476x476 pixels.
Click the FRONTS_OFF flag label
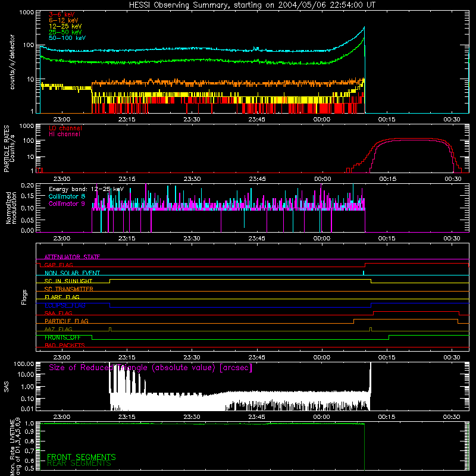coord(62,337)
